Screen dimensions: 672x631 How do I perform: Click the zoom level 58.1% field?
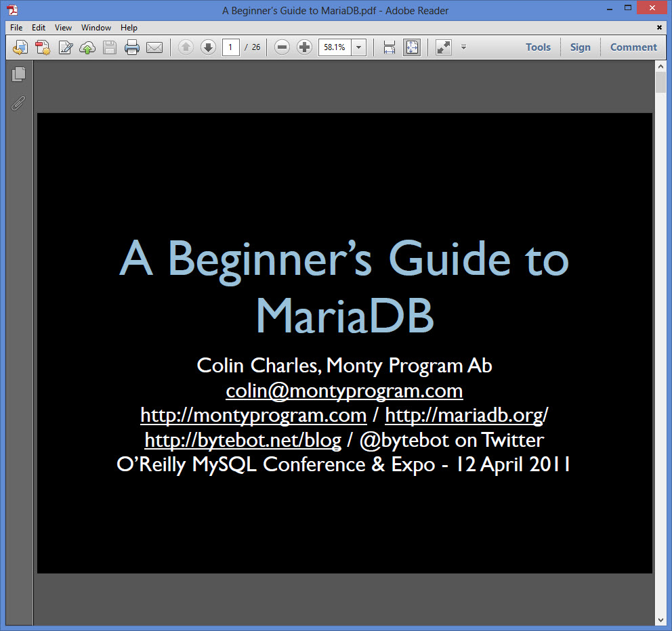pyautogui.click(x=335, y=47)
